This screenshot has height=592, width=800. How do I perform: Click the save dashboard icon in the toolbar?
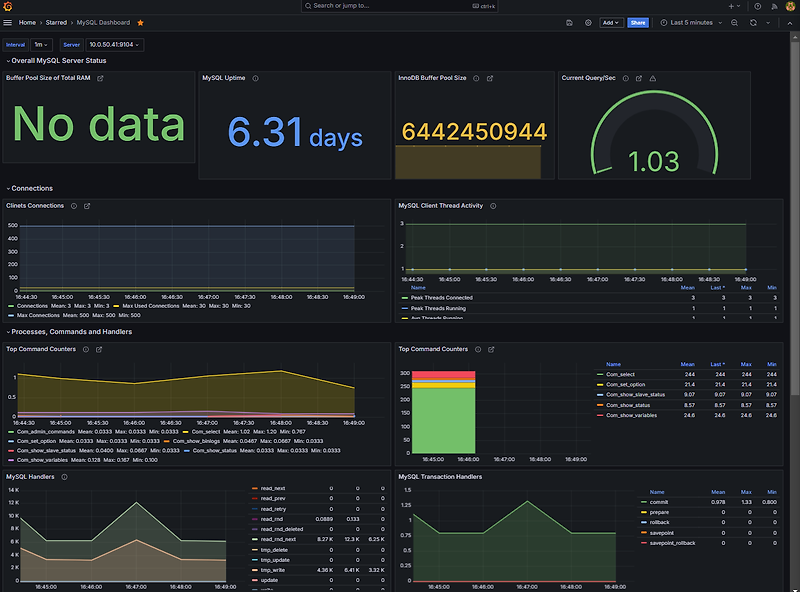point(570,22)
